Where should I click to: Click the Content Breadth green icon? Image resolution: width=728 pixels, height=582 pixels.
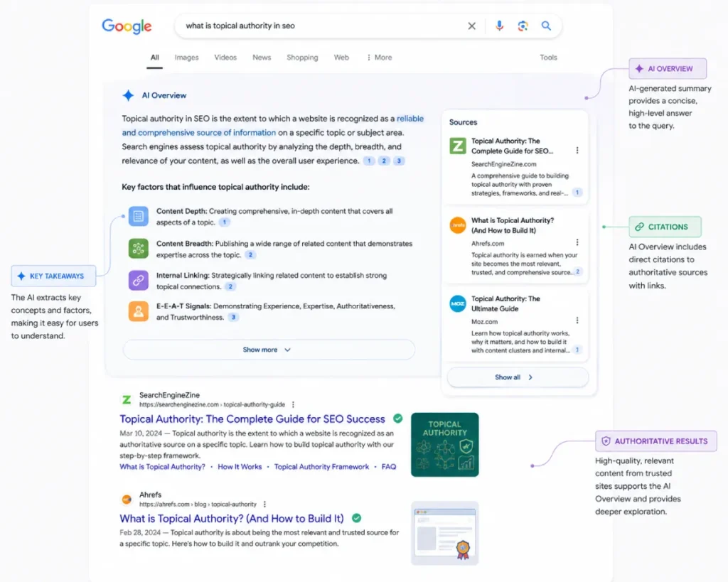point(139,249)
